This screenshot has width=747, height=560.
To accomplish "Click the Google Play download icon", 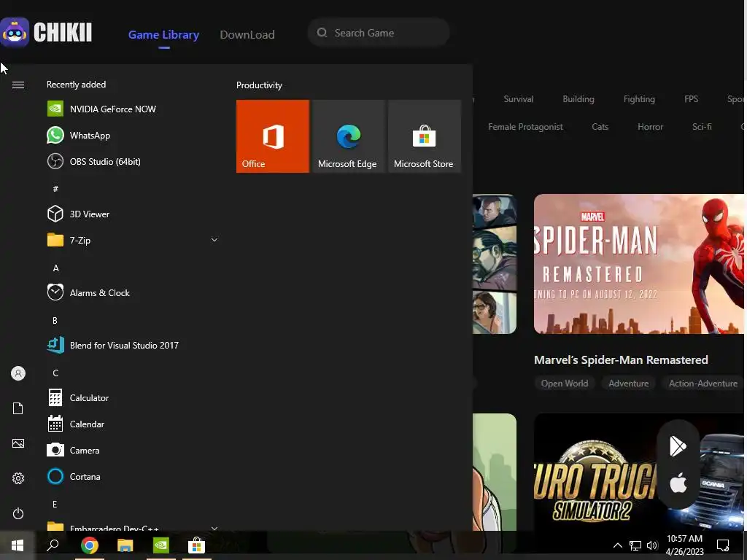I will [x=678, y=446].
